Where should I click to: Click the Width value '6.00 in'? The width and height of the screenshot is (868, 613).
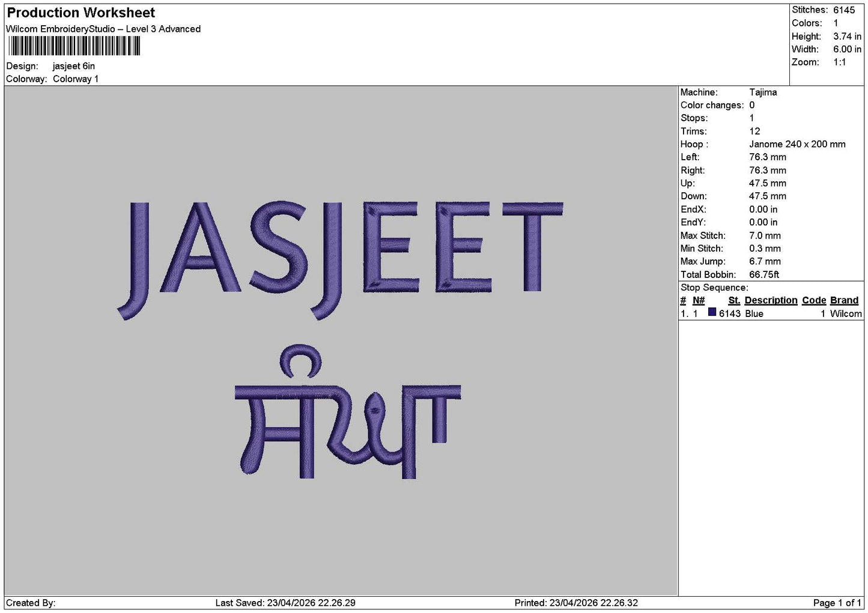[847, 49]
